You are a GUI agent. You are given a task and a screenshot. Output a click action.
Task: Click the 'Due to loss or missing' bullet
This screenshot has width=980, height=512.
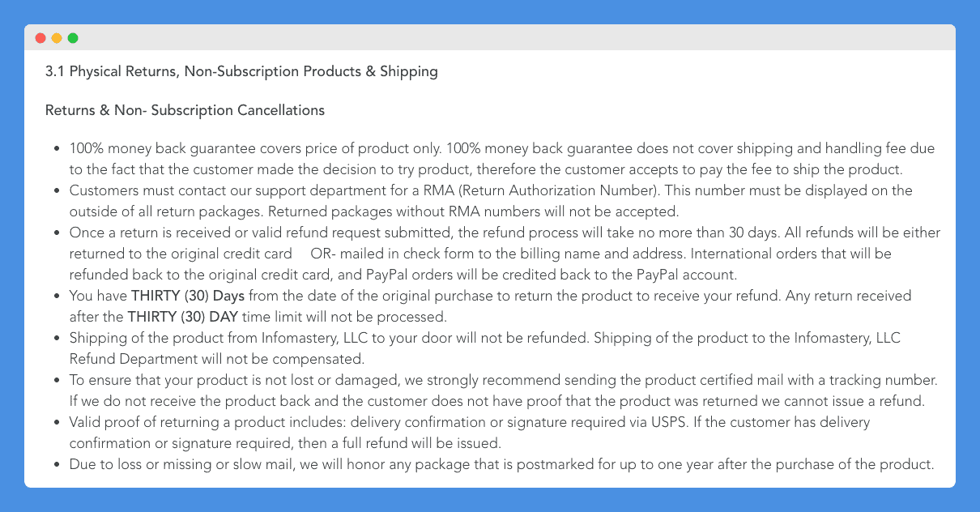[x=502, y=464]
